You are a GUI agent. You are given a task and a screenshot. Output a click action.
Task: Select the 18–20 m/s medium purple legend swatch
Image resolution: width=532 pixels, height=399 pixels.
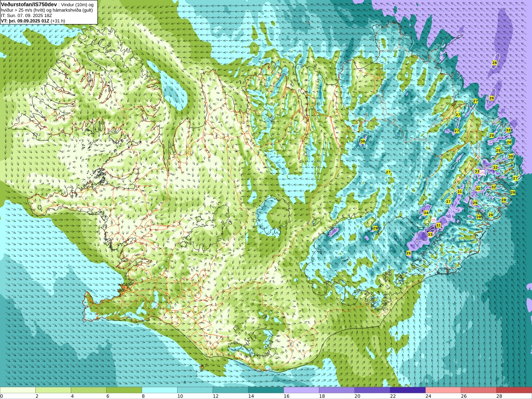[337, 390]
